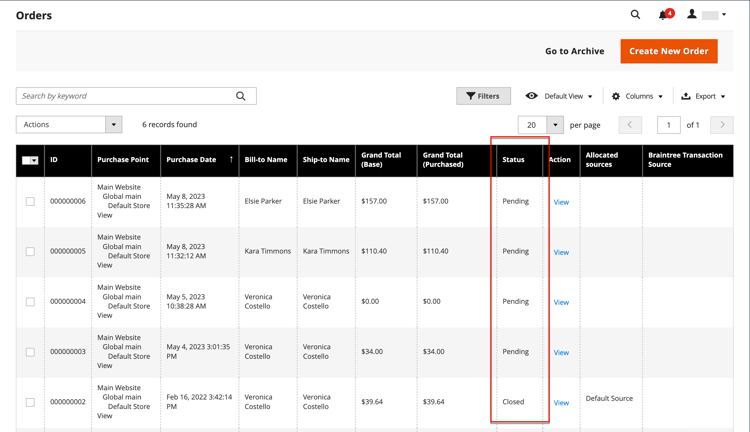Click the Create New Order button

click(669, 51)
